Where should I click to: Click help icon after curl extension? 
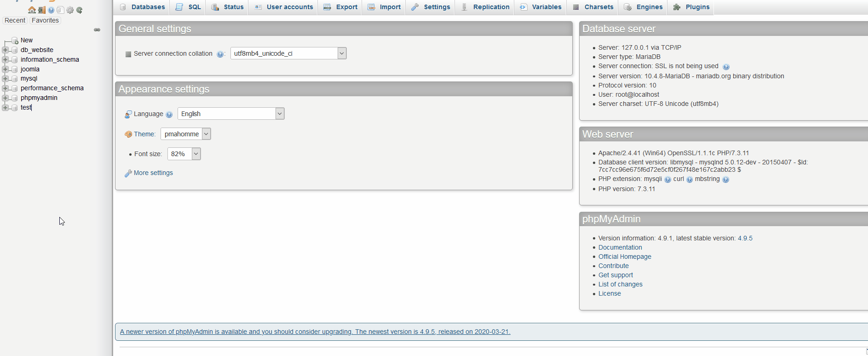pos(690,180)
